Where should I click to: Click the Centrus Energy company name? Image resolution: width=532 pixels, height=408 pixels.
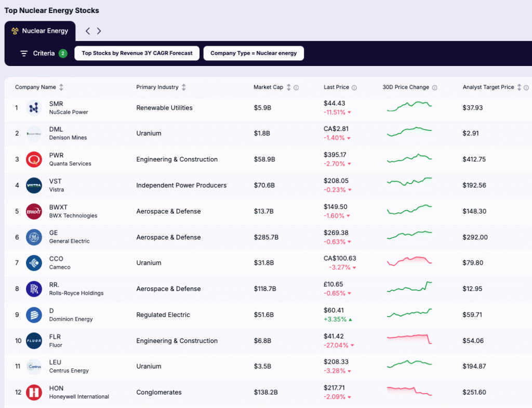pos(69,371)
